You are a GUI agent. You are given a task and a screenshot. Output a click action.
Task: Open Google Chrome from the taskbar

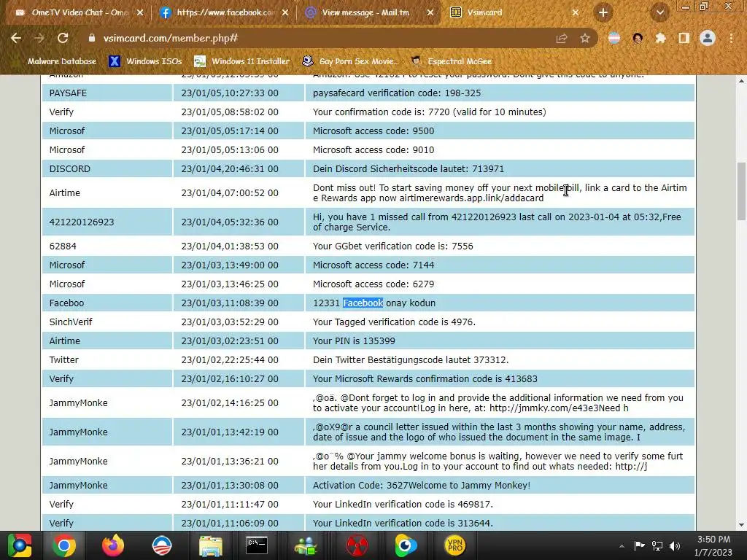tap(64, 545)
